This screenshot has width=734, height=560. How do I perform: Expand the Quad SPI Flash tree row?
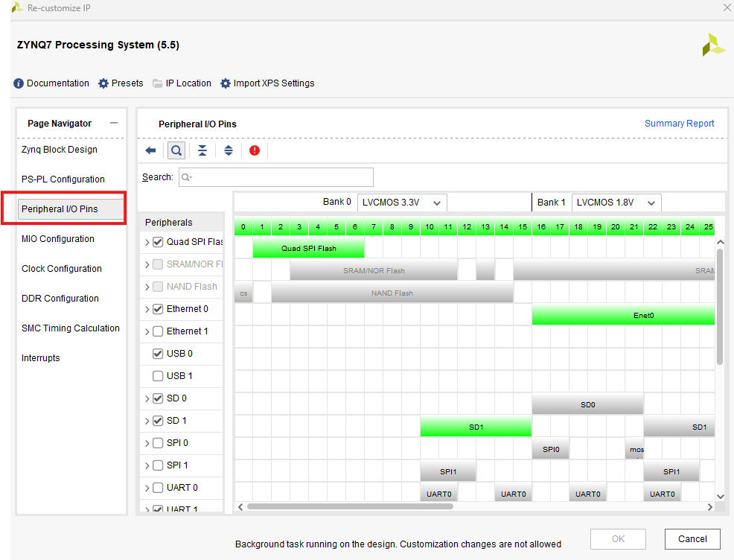point(147,242)
